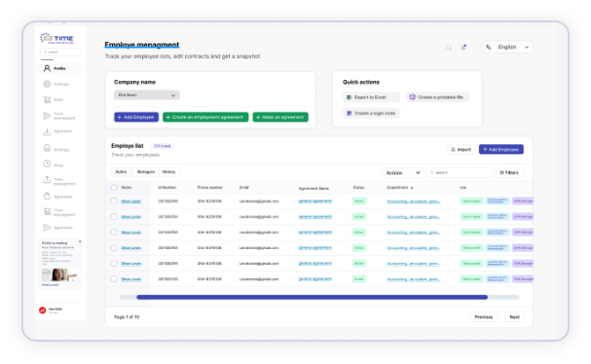Click the gear settings icon in sidebar
This screenshot has height=364, width=591.
point(47,84)
